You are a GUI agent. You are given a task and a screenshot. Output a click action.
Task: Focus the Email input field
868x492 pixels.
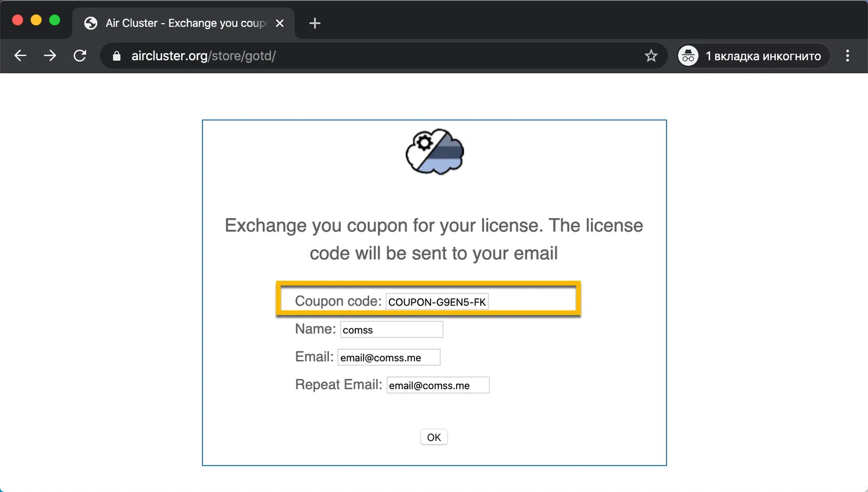[x=389, y=357]
